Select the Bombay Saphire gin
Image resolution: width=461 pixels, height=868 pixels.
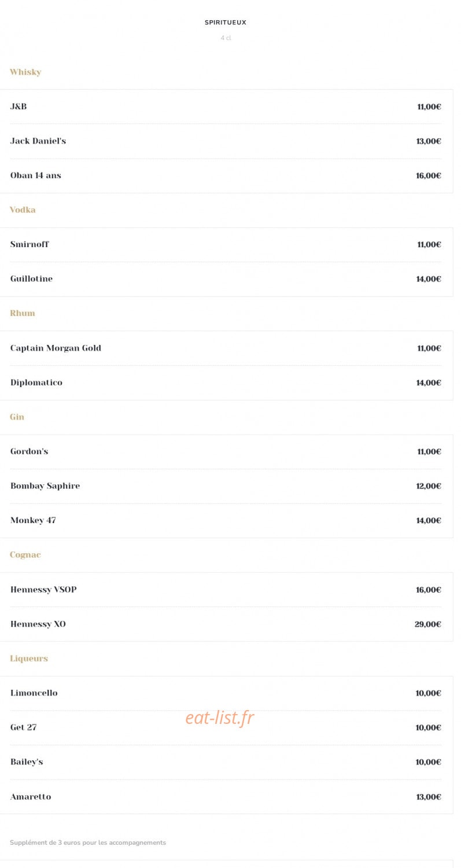point(226,486)
